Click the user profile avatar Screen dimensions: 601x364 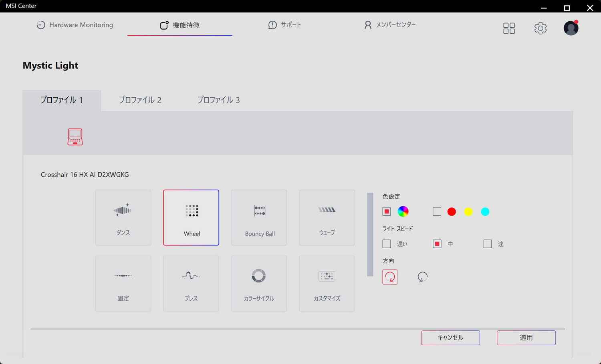pyautogui.click(x=571, y=28)
